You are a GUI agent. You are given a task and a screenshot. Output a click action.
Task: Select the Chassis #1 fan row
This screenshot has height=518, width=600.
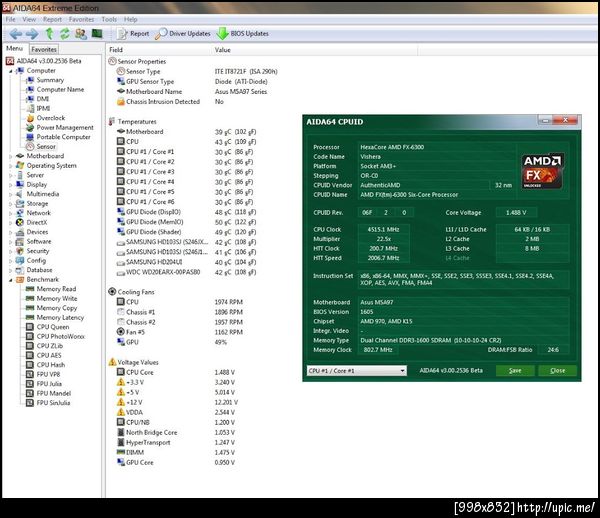pyautogui.click(x=179, y=312)
